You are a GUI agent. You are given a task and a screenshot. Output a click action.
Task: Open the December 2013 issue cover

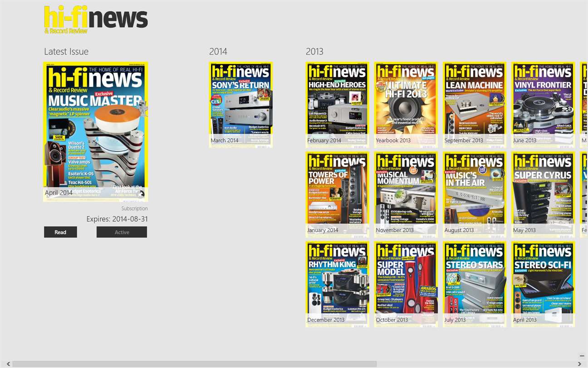(337, 284)
